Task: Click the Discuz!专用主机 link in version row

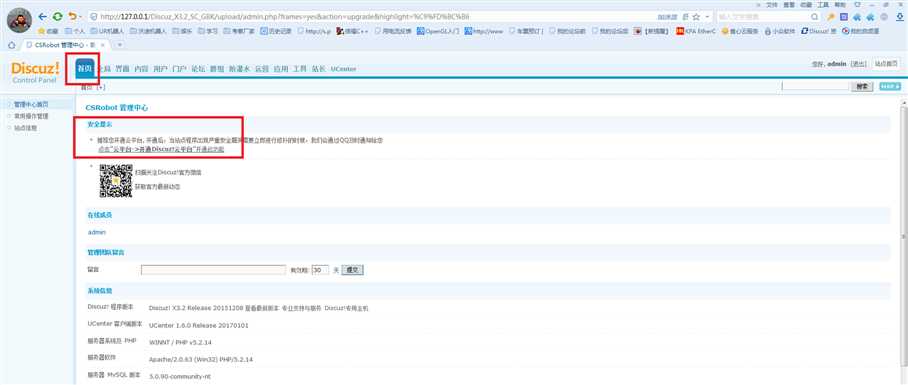Action: point(346,309)
